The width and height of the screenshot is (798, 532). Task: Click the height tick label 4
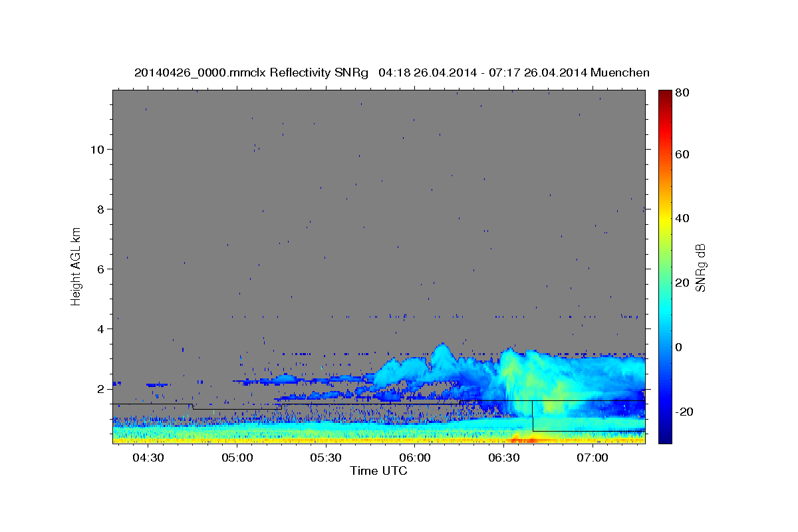coord(102,329)
